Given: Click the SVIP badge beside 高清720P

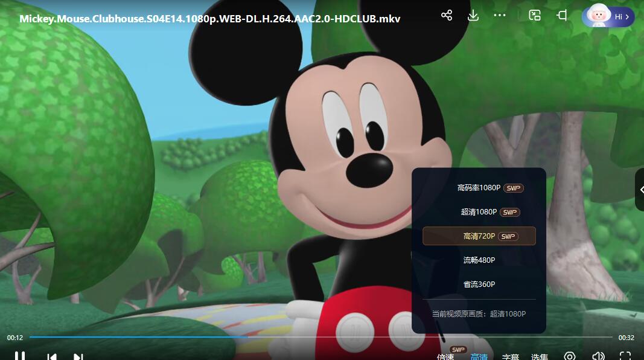Looking at the screenshot, I should point(508,236).
